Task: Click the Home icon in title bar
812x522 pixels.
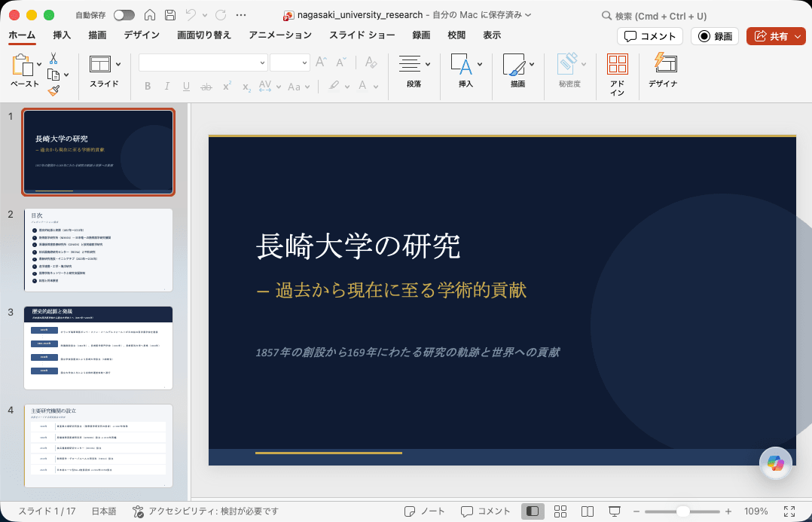Action: click(150, 15)
